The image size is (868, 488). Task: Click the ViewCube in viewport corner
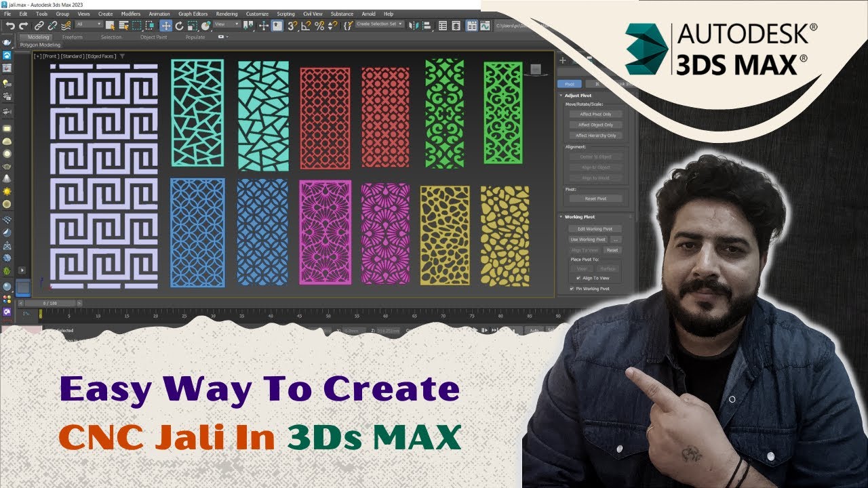coord(536,70)
